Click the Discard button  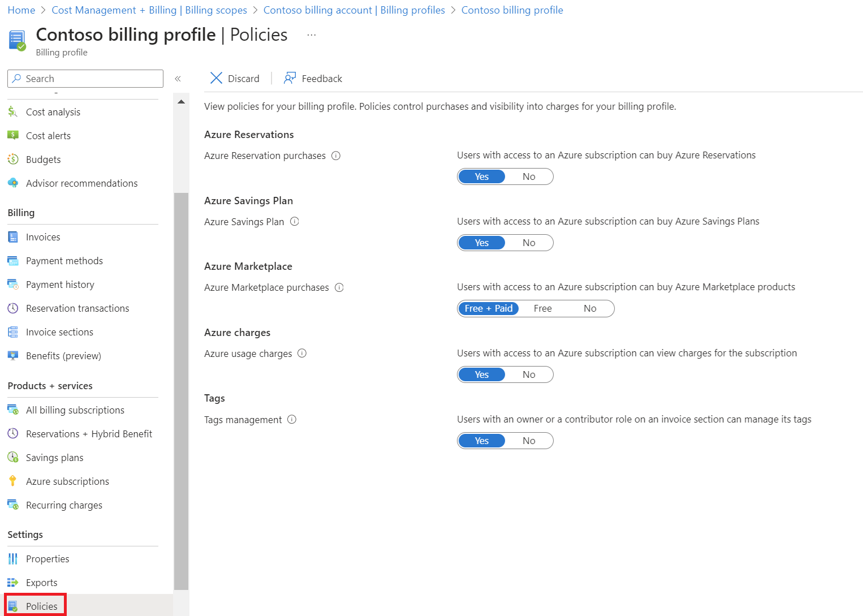pyautogui.click(x=235, y=79)
